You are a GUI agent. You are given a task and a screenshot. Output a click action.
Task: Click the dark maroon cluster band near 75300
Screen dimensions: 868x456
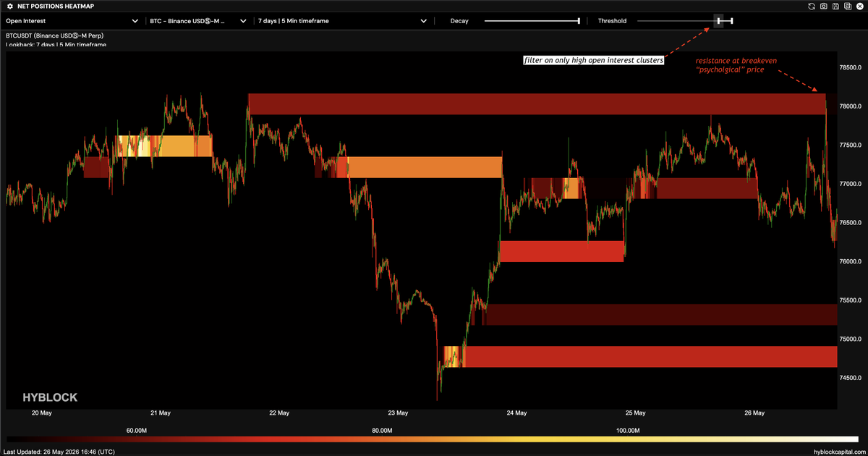660,314
